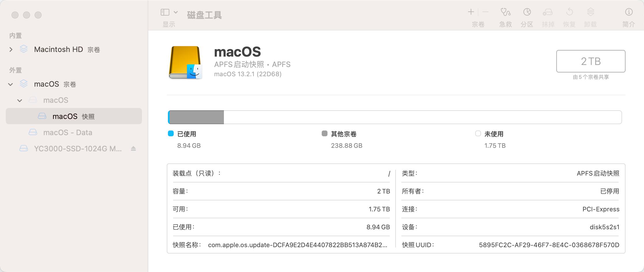Viewport: 644px width, 272px height.
Task: Click the 2TB capacity indicator box
Action: click(x=590, y=61)
